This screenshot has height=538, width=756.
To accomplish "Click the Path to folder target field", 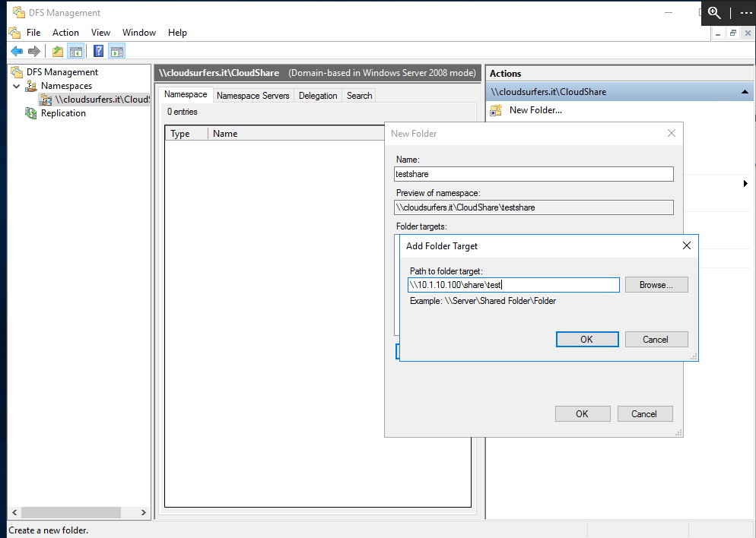I will (x=513, y=285).
